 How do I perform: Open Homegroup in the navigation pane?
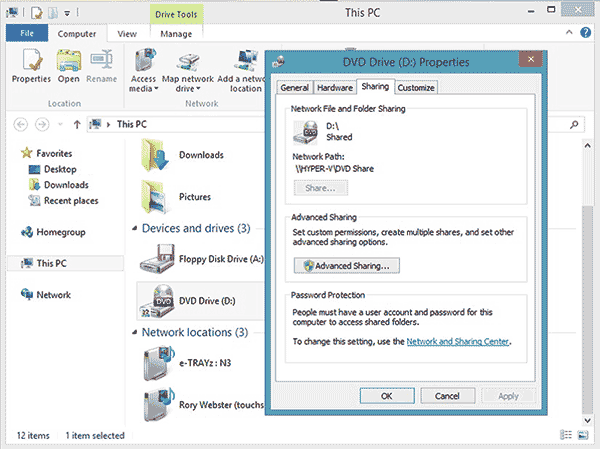(61, 232)
